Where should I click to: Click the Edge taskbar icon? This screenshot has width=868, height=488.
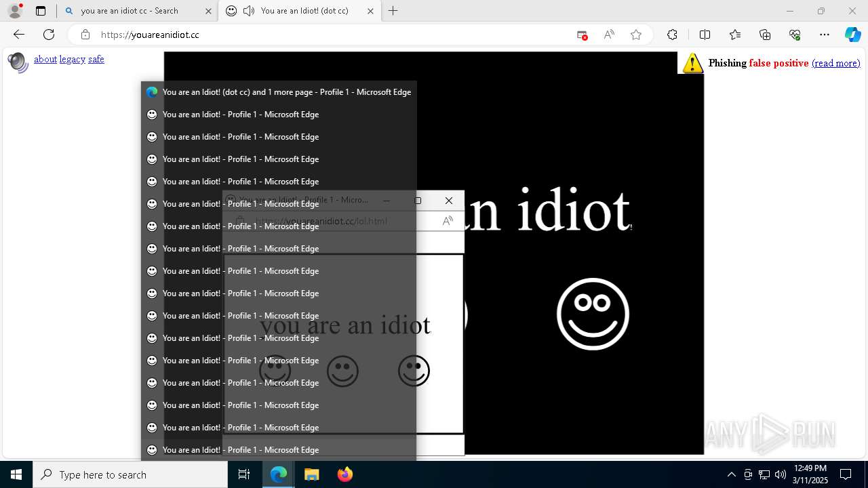[279, 474]
